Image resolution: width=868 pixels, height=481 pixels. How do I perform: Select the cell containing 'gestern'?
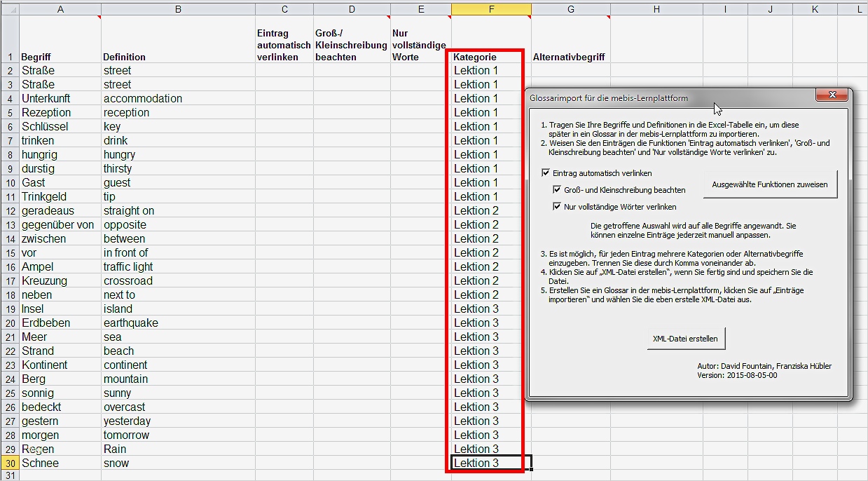[60, 421]
